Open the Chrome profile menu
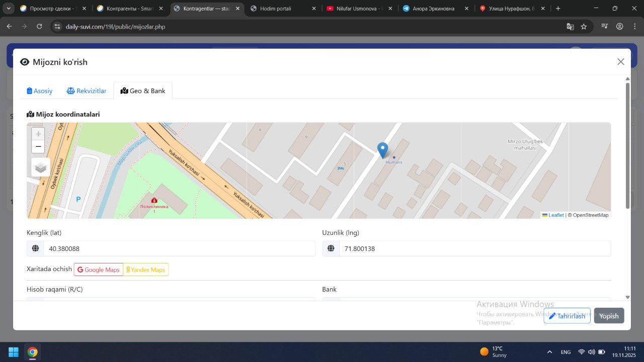This screenshot has height=362, width=644. click(x=620, y=27)
